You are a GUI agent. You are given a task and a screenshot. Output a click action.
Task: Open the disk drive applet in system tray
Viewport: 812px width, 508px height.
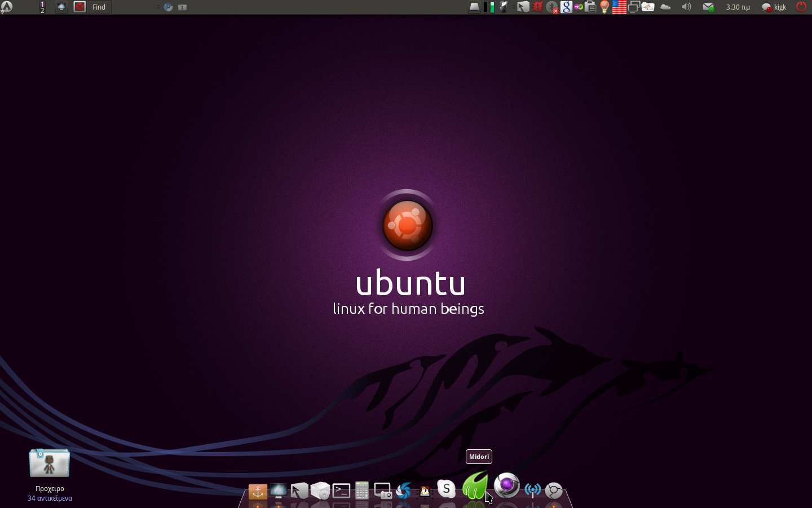475,7
